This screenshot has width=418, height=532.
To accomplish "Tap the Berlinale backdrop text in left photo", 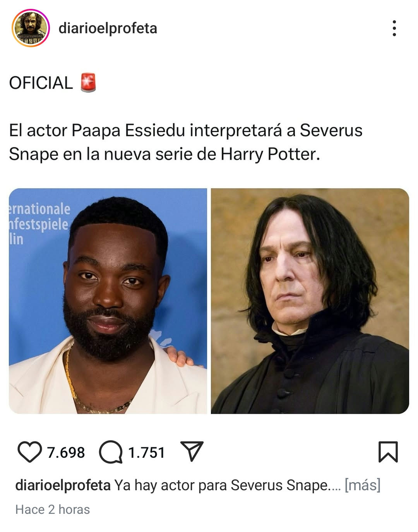I will pos(39,224).
